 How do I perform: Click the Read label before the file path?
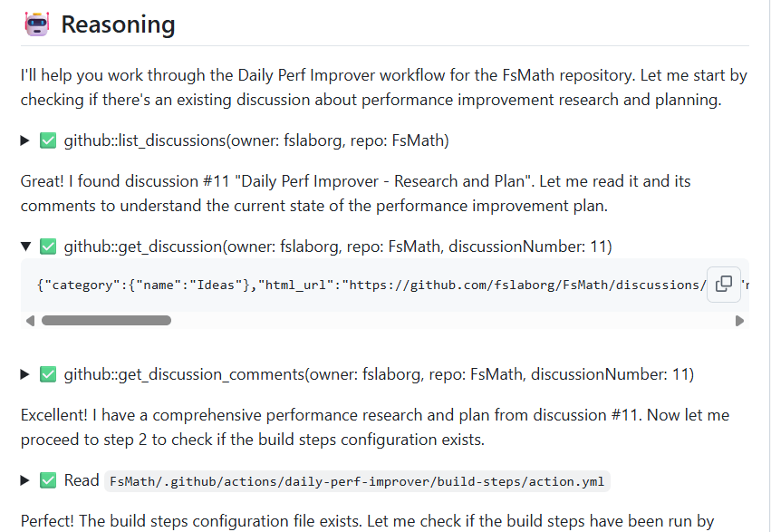point(82,481)
